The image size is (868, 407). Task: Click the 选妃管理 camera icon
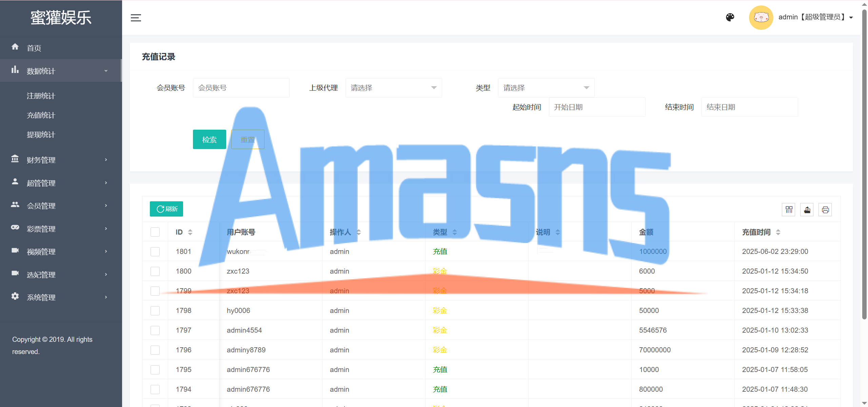tap(15, 273)
